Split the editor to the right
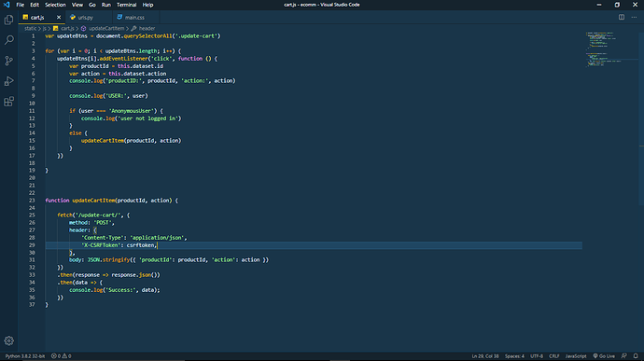 click(622, 17)
